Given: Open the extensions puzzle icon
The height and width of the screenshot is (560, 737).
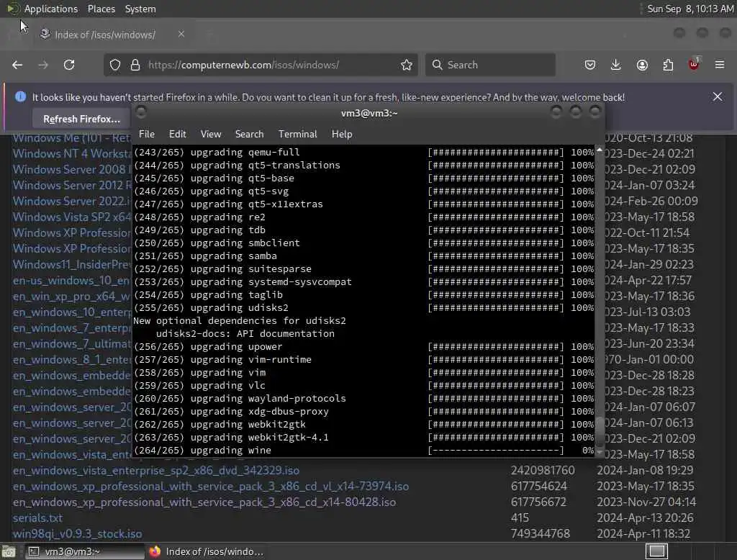Looking at the screenshot, I should coord(668,65).
